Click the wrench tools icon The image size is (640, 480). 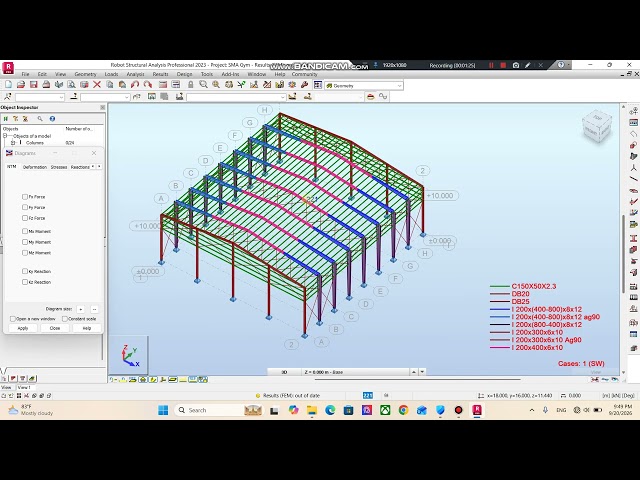304,84
